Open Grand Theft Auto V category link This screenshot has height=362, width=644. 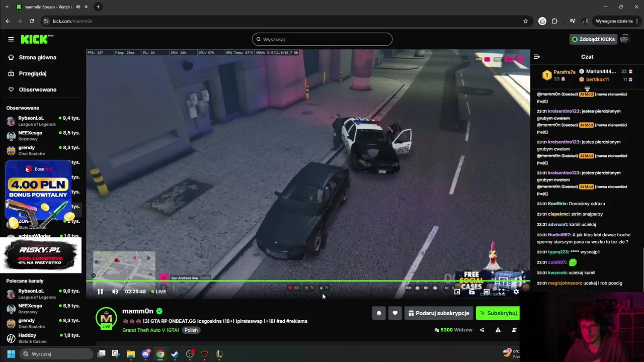tap(150, 330)
